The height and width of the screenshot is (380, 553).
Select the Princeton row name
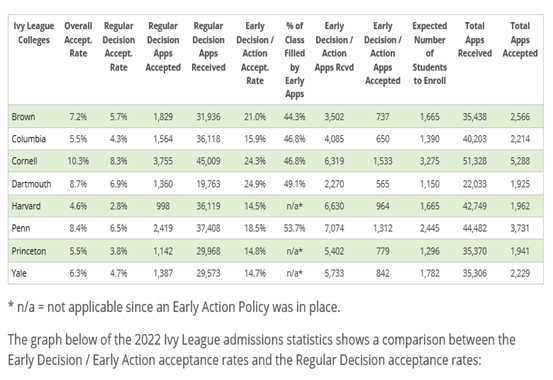29,251
